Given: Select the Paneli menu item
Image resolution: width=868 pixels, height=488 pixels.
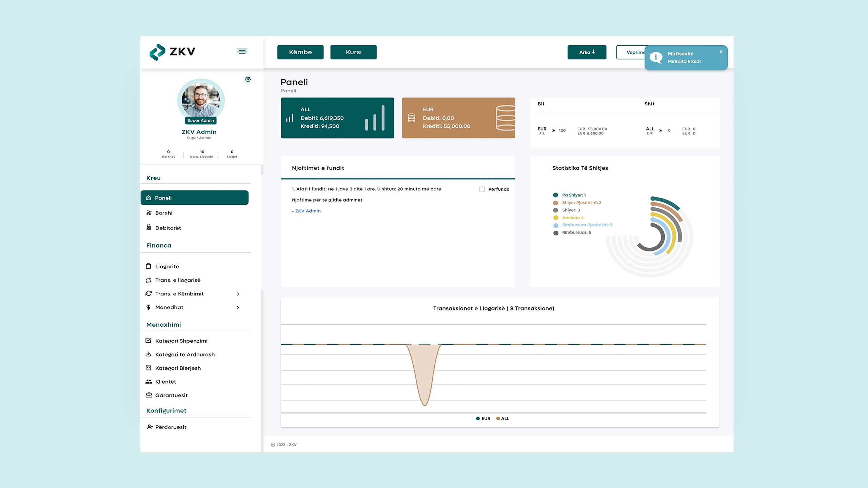Looking at the screenshot, I should click(195, 198).
